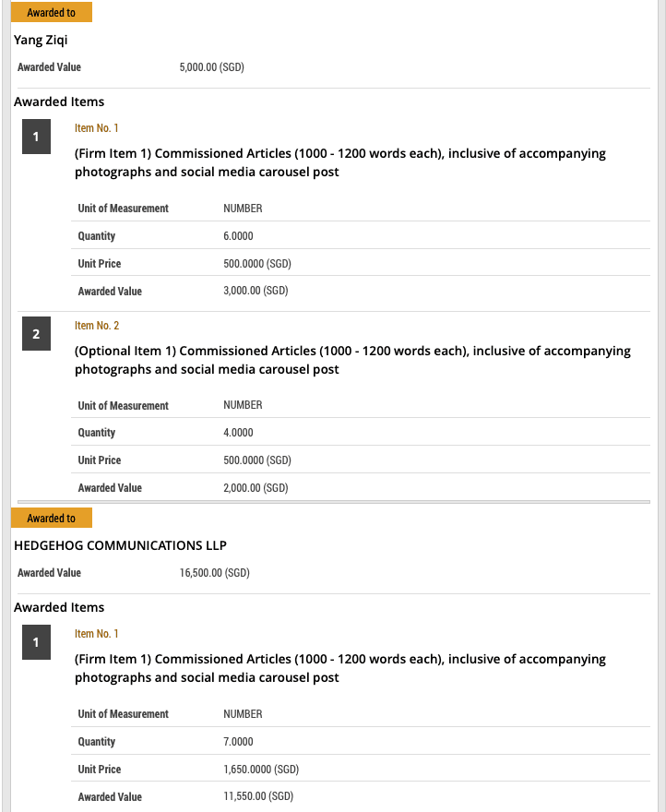666x812 pixels.
Task: Click the 3,000.00 (SGD) awarded value
Action: click(x=256, y=292)
